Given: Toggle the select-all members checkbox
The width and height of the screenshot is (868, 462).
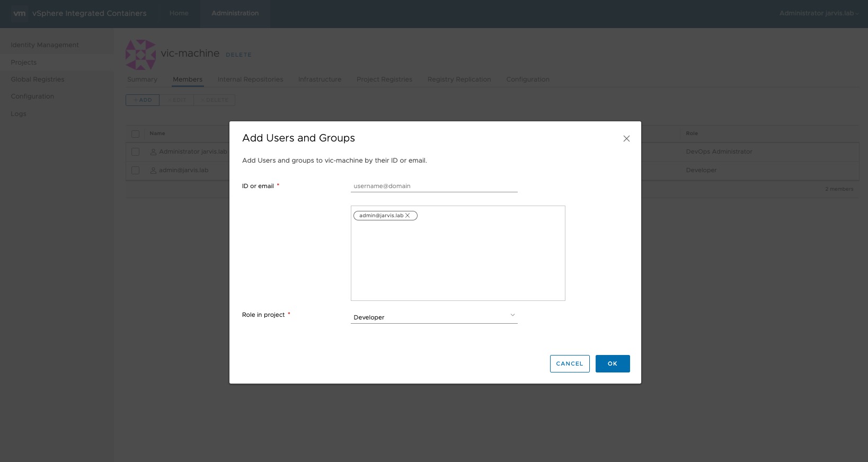Looking at the screenshot, I should click(136, 134).
